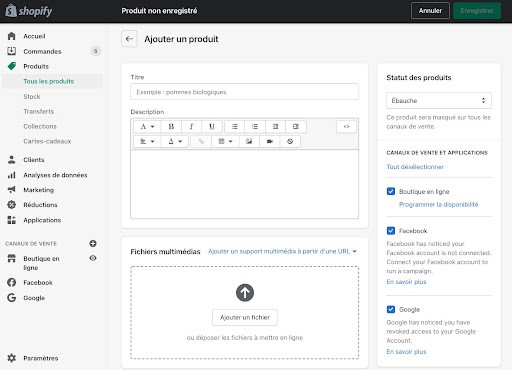Click the Commandes inbox icon
512x370 pixels.
pyautogui.click(x=12, y=51)
